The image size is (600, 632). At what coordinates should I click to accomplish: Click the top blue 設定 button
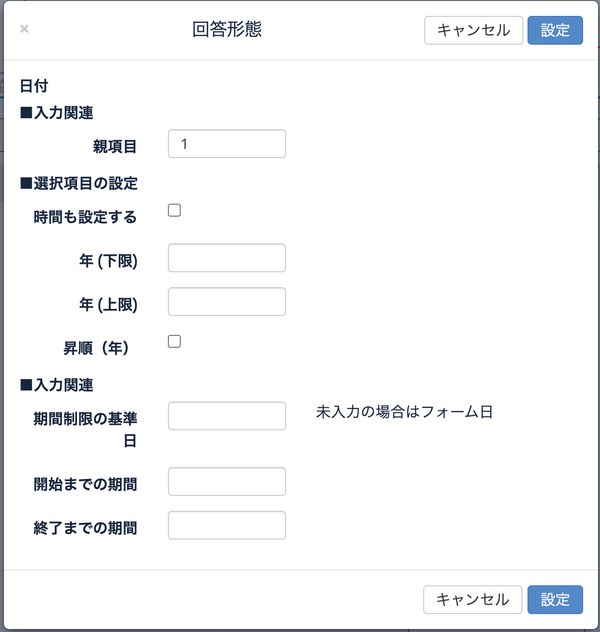coord(555,30)
